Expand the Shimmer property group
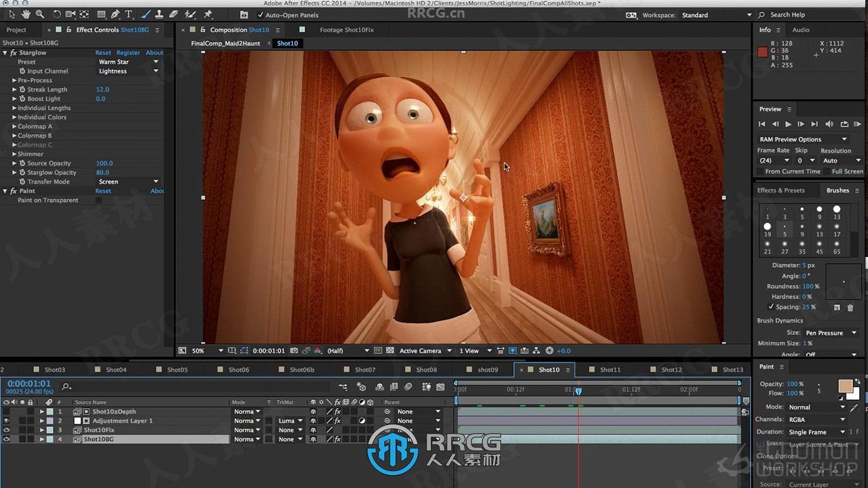This screenshot has height=488, width=868. 14,154
